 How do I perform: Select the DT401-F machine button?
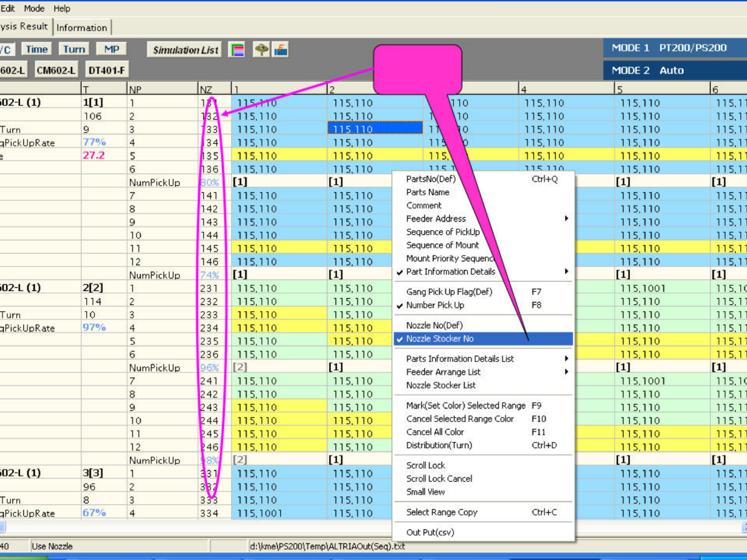[x=106, y=70]
